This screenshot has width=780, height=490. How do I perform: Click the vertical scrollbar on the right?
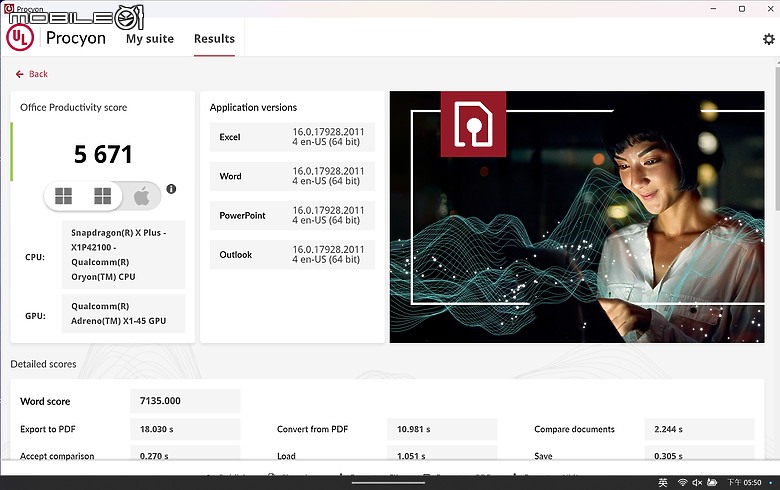[x=777, y=139]
